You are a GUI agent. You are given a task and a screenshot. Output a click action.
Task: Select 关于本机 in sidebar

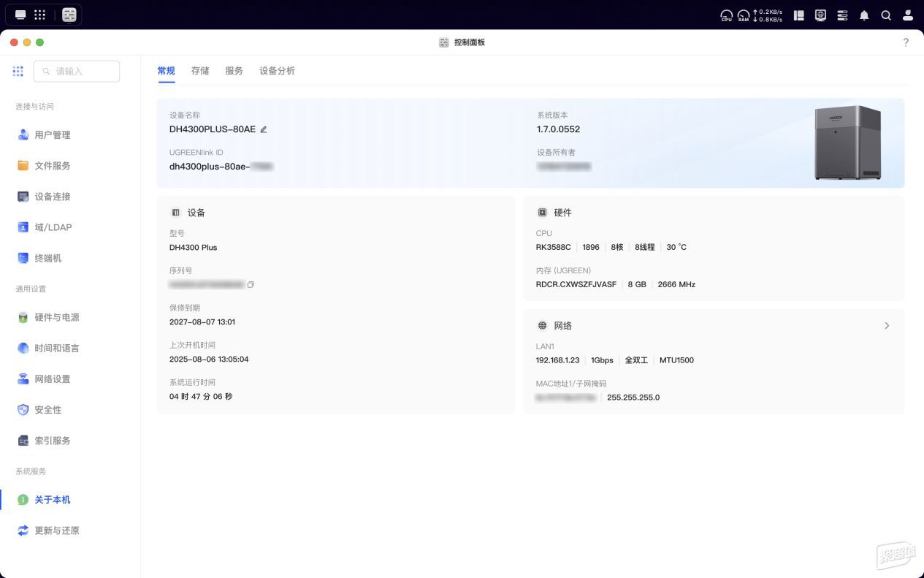(x=53, y=500)
